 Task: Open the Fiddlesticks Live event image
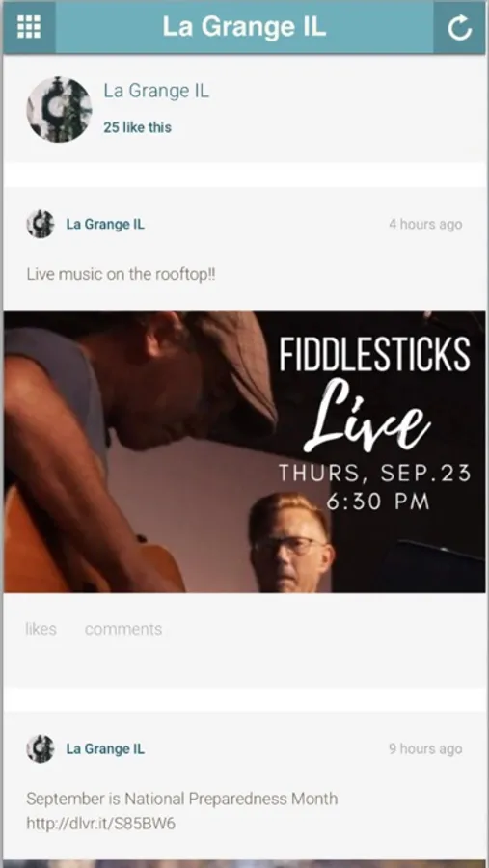244,451
